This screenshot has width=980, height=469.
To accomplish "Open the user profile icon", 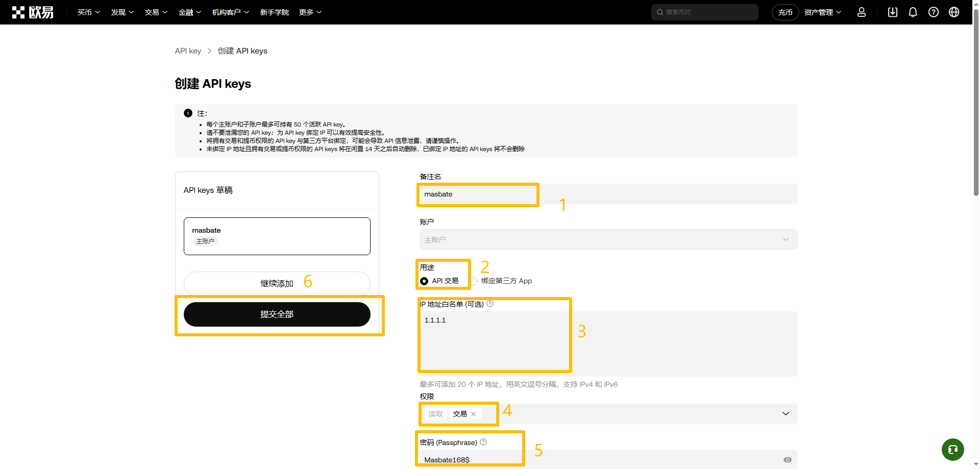I will (x=862, y=12).
